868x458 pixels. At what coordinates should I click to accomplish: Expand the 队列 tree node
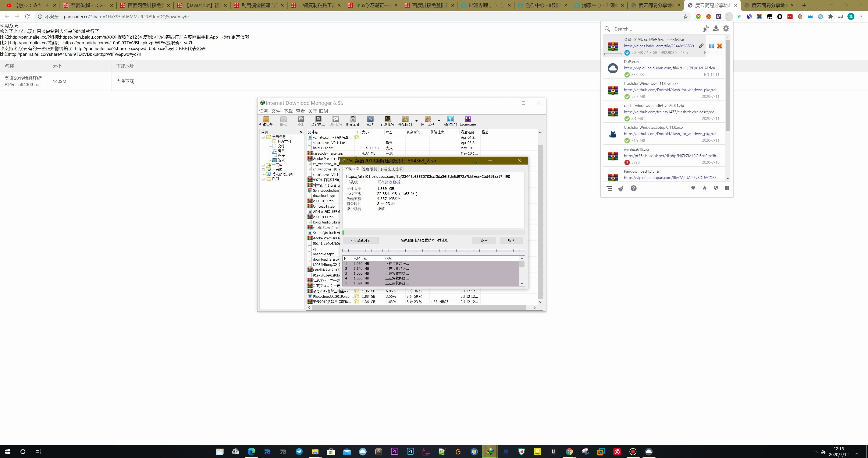point(263,179)
